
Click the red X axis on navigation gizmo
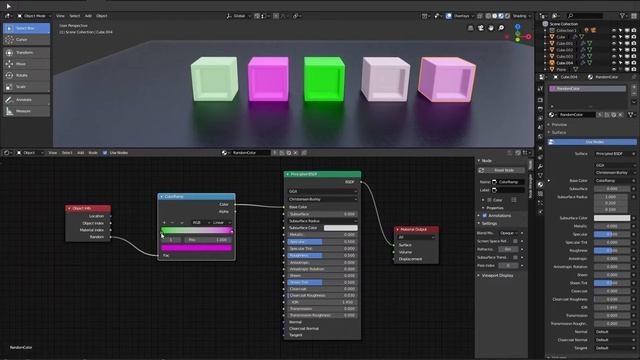tap(528, 37)
